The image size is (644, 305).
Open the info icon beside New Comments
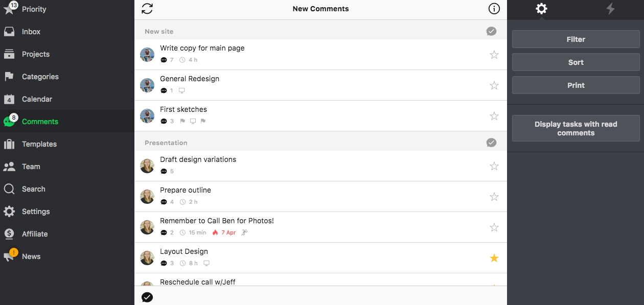click(x=494, y=9)
